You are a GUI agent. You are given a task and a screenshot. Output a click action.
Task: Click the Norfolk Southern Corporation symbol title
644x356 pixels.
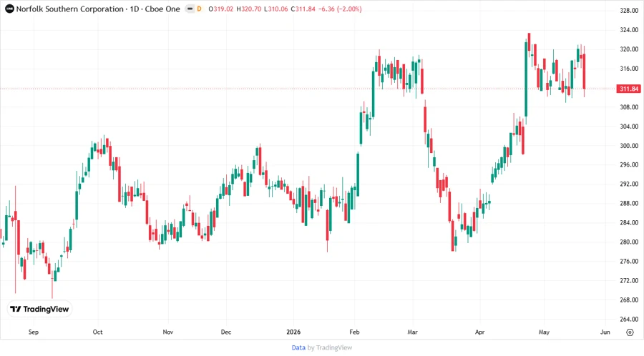[69, 9]
